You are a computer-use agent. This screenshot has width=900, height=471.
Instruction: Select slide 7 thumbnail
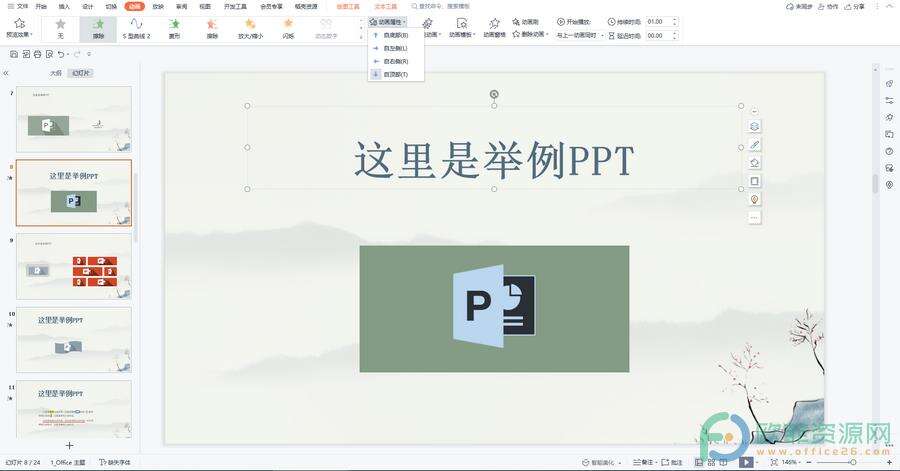pos(74,119)
